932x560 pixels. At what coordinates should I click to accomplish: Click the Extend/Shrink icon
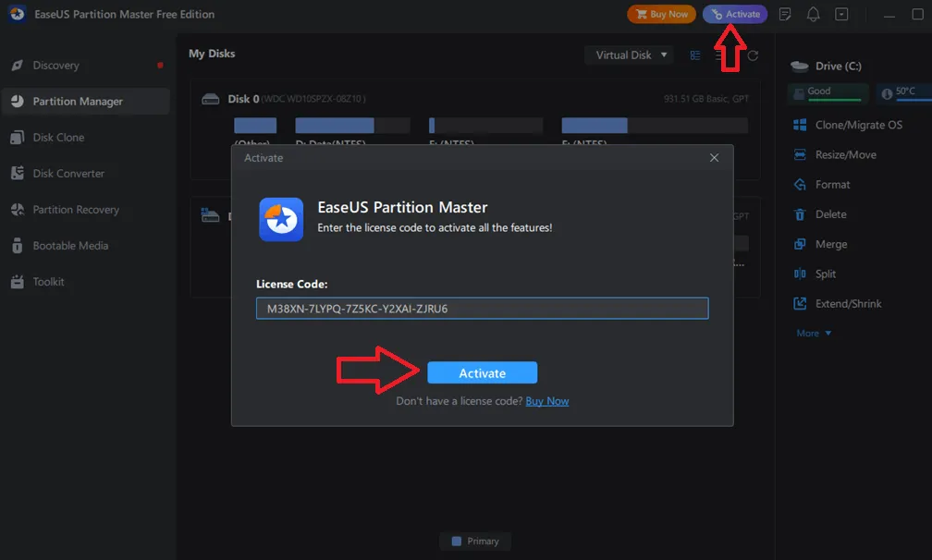coord(800,303)
